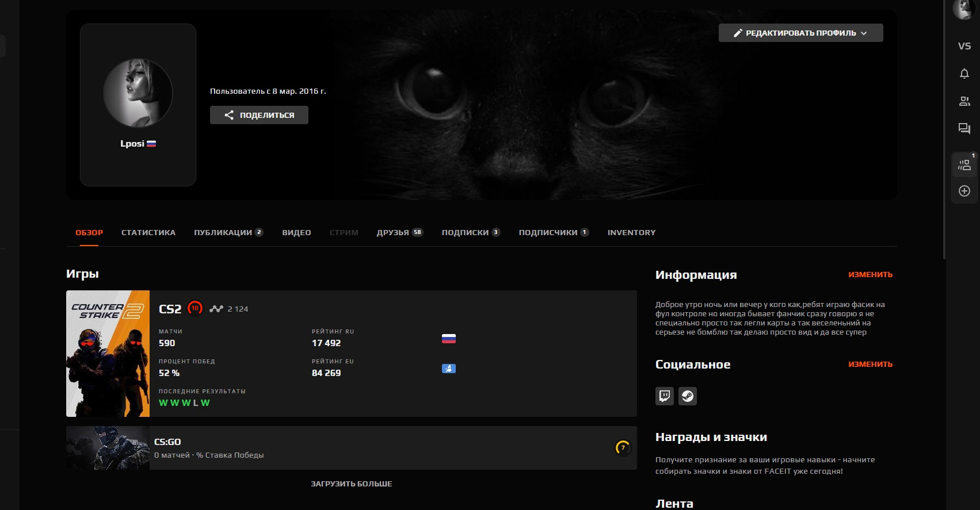The height and width of the screenshot is (510, 980).
Task: Switch to the Видео tab
Action: click(x=296, y=233)
